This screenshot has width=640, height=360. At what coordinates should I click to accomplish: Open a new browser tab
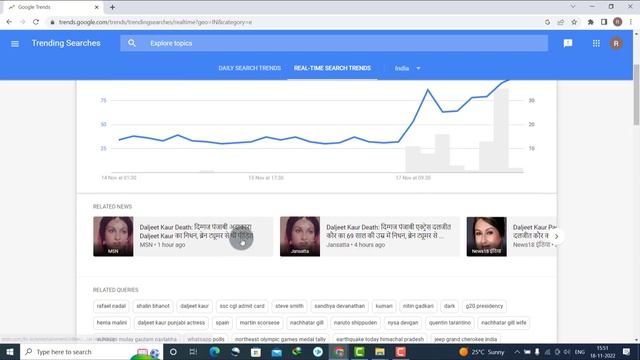pyautogui.click(x=112, y=7)
